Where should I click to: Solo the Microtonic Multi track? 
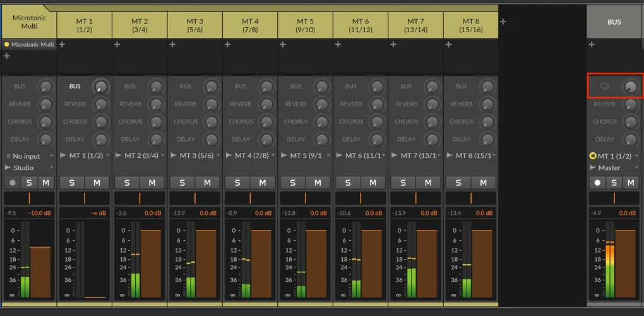pyautogui.click(x=29, y=183)
